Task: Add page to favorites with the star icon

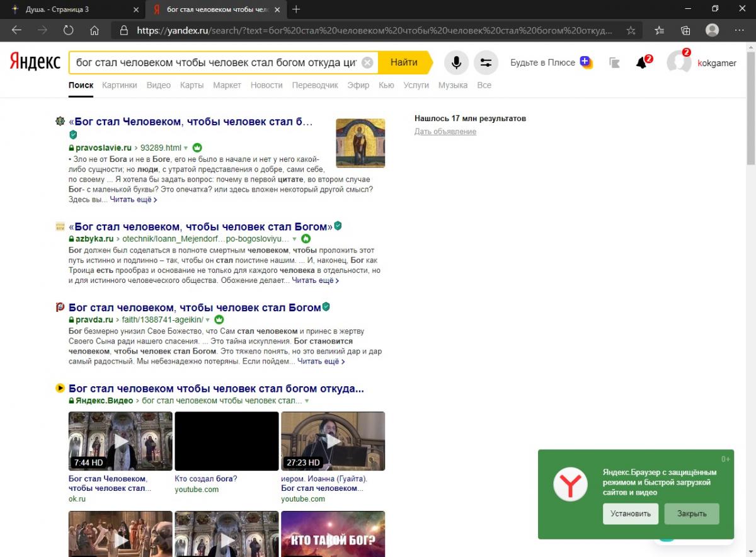Action: click(631, 30)
